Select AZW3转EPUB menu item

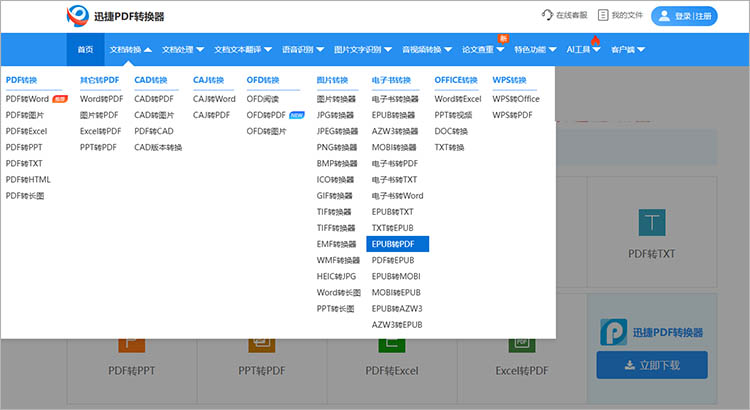tap(397, 324)
